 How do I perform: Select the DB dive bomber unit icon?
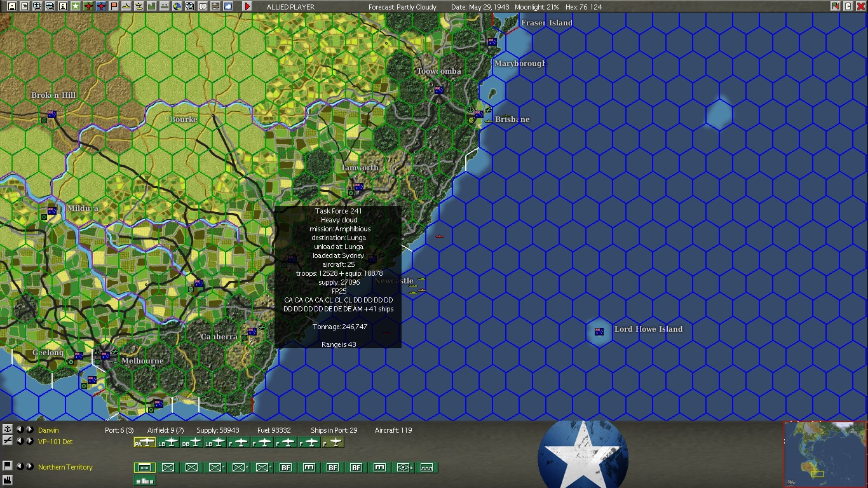click(192, 442)
